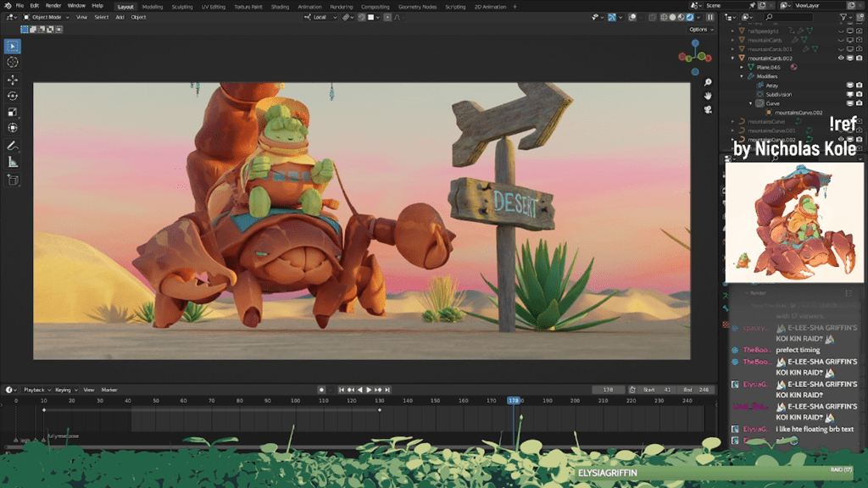868x488 pixels.
Task: Toggle X-ray view button
Action: click(x=653, y=17)
